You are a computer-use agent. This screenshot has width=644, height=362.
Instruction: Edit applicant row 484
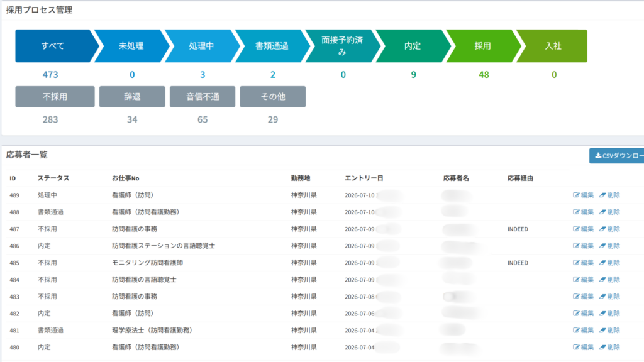(x=583, y=280)
